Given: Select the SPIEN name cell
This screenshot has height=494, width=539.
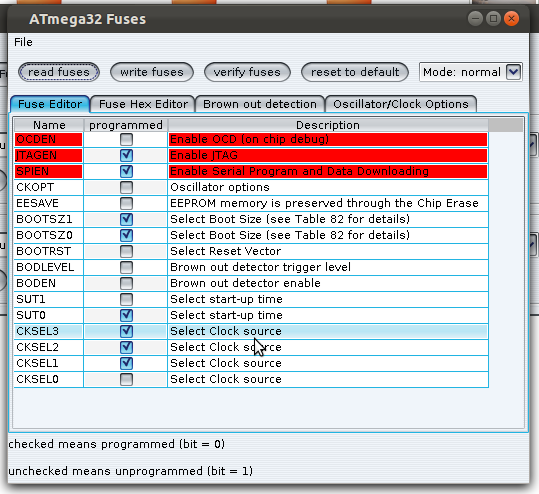Looking at the screenshot, I should pos(48,171).
